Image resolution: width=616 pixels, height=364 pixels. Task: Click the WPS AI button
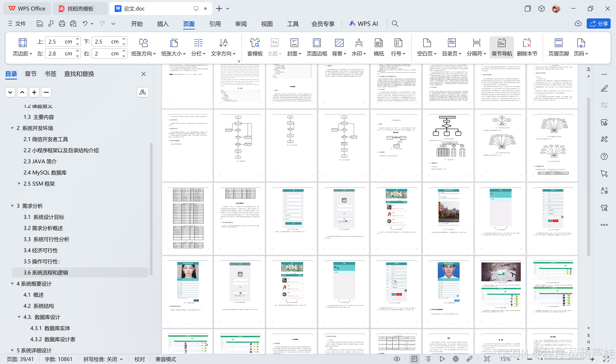point(364,24)
